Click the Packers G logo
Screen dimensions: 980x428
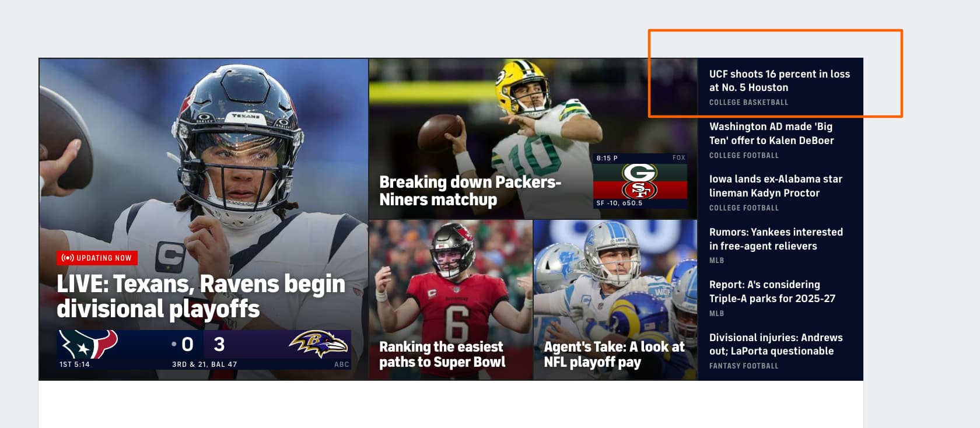coord(639,173)
